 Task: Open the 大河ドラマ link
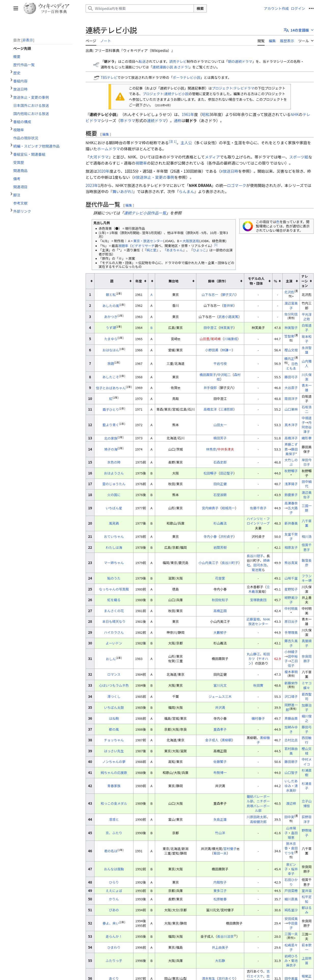tap(99, 157)
